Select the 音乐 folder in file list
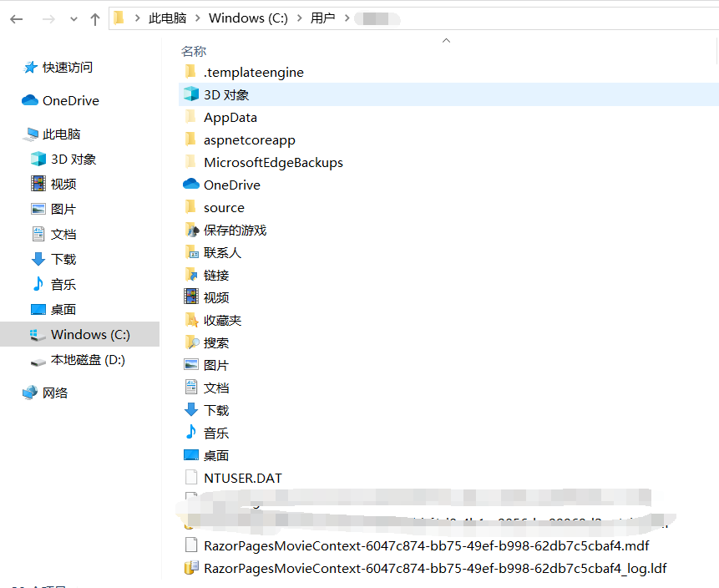 [216, 433]
